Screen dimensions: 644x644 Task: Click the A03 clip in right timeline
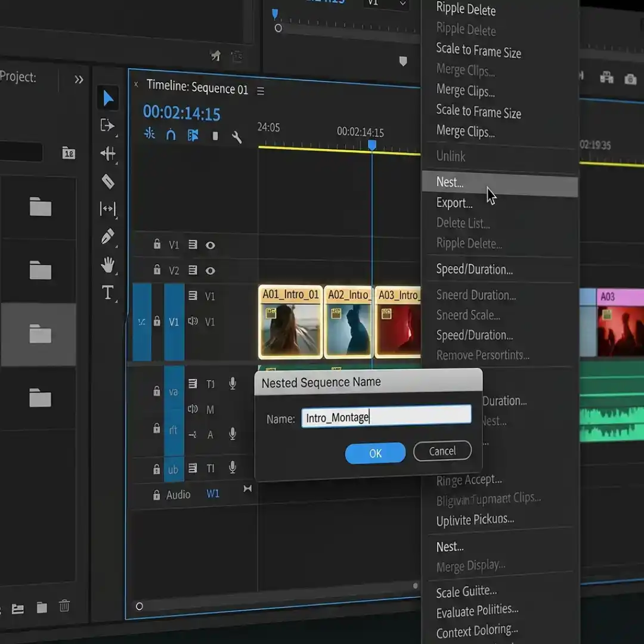click(620, 322)
